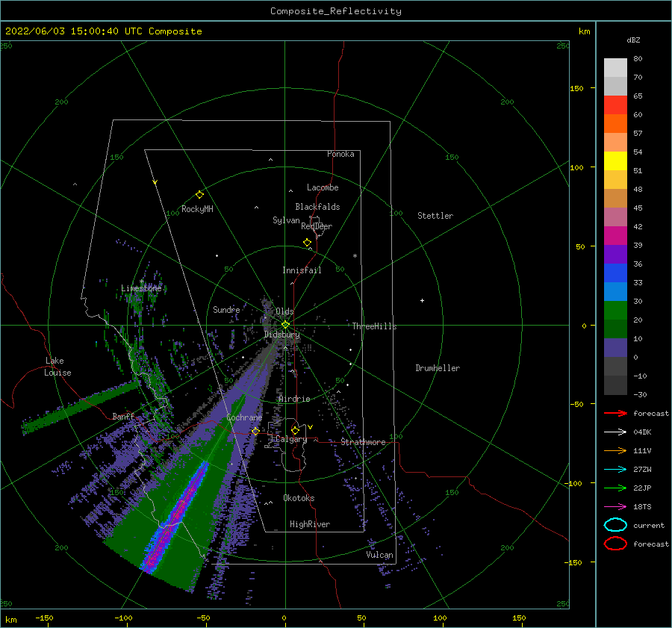Select the yellow 54 dBZ color swatch
The image size is (672, 628).
(x=615, y=161)
